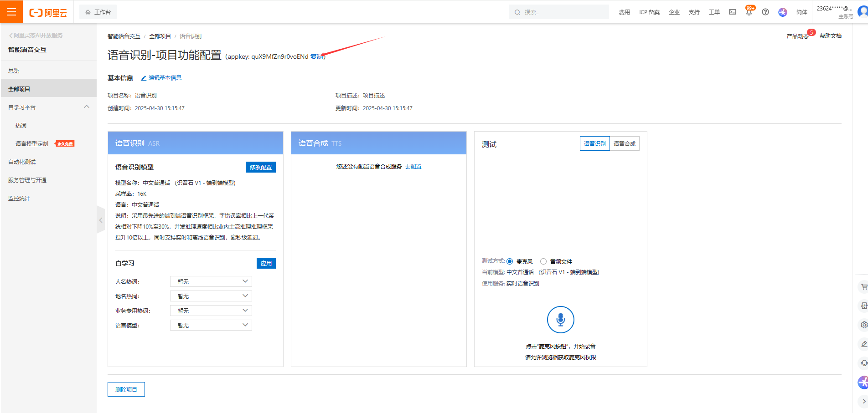This screenshot has width=868, height=413.
Task: Click the Alibaba Cloud logo
Action: (48, 12)
